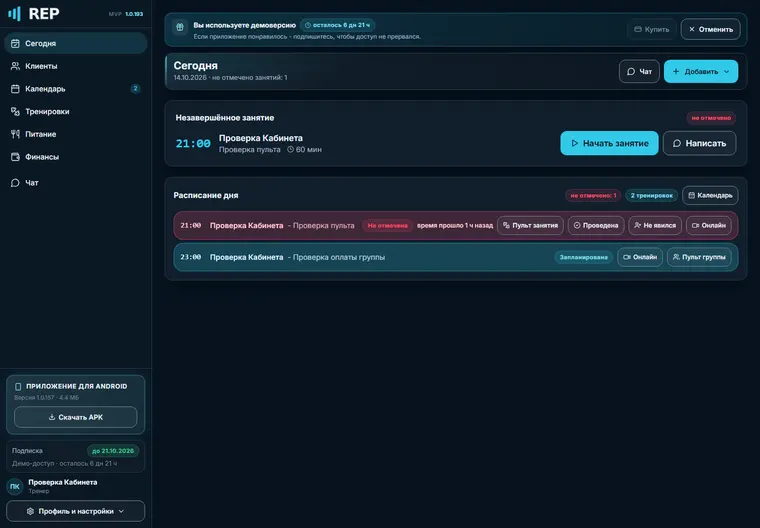Click Запланирована badge in 23:00 row
Image resolution: width=760 pixels, height=528 pixels.
click(x=584, y=257)
